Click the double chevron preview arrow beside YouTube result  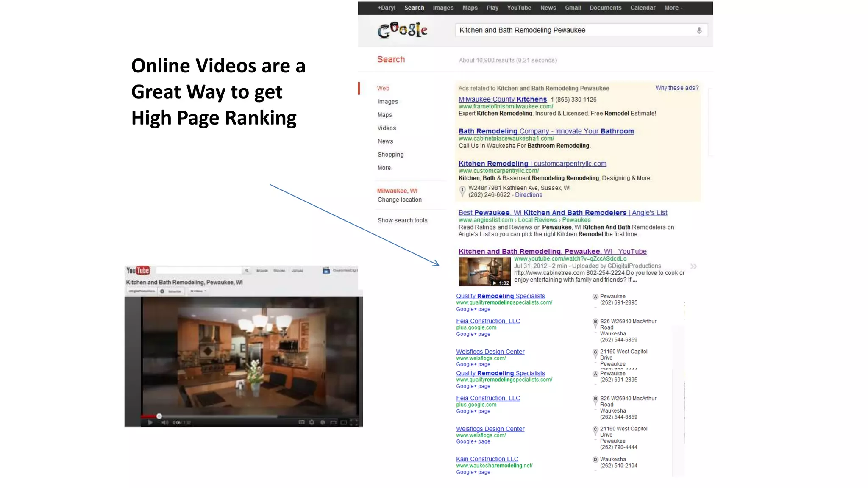(x=693, y=266)
